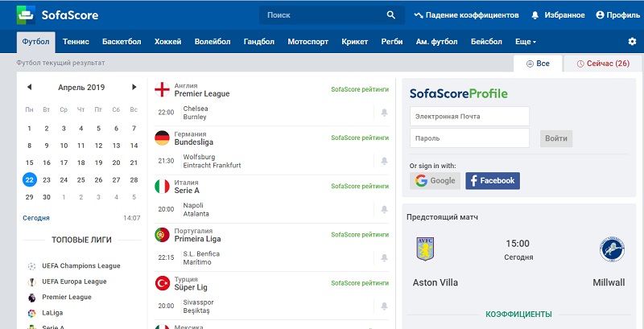Open Favorites bell icon in header
This screenshot has width=644, height=329.
(x=535, y=14)
